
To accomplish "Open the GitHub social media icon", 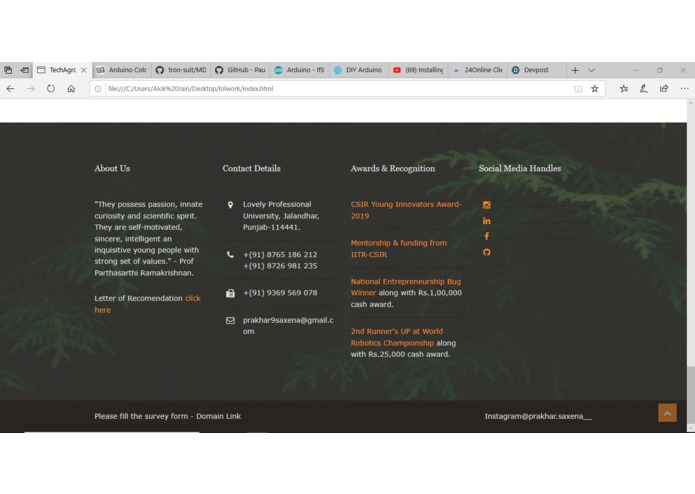I will point(487,253).
